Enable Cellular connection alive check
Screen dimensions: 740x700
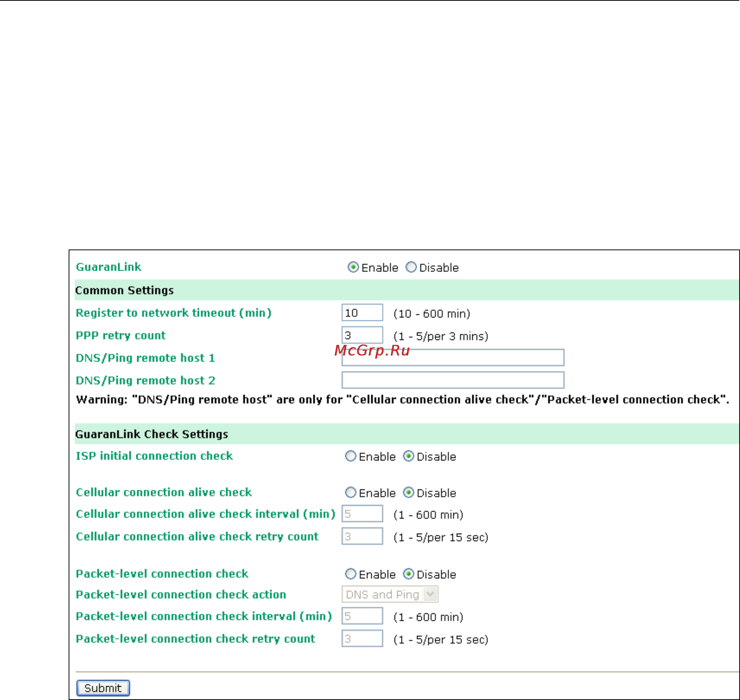point(350,492)
